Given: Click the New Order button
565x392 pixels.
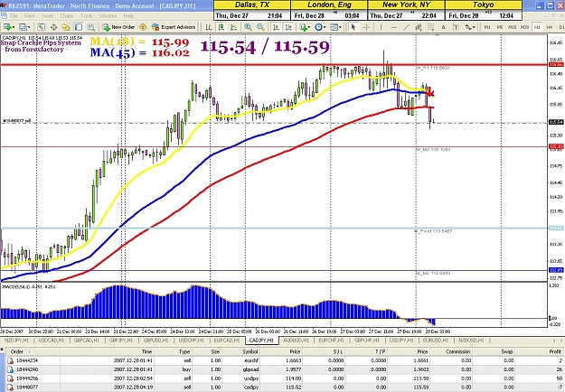Looking at the screenshot, I should coord(118,27).
